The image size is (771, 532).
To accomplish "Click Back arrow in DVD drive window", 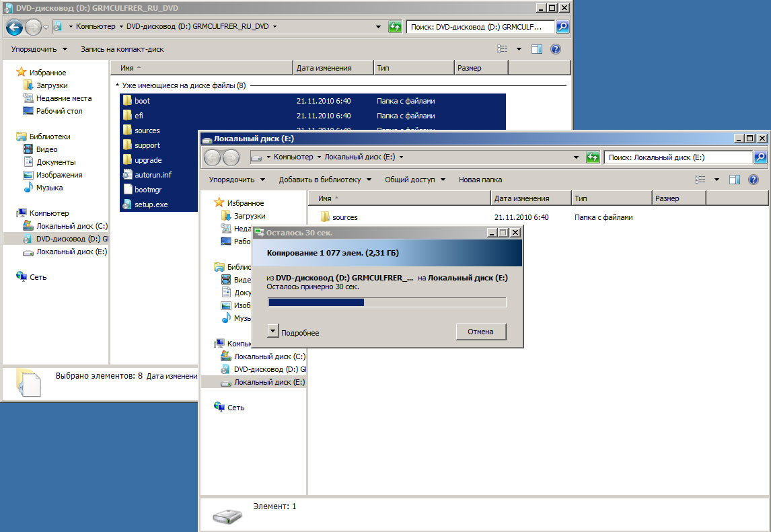I will tap(14, 27).
